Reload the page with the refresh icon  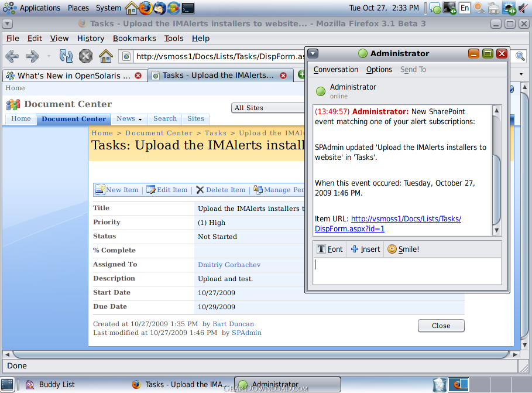point(66,56)
